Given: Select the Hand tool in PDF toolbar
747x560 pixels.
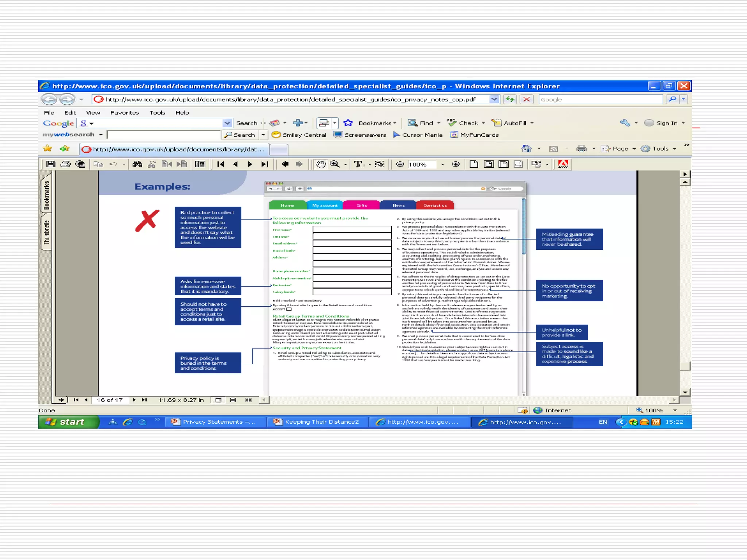Looking at the screenshot, I should click(321, 164).
